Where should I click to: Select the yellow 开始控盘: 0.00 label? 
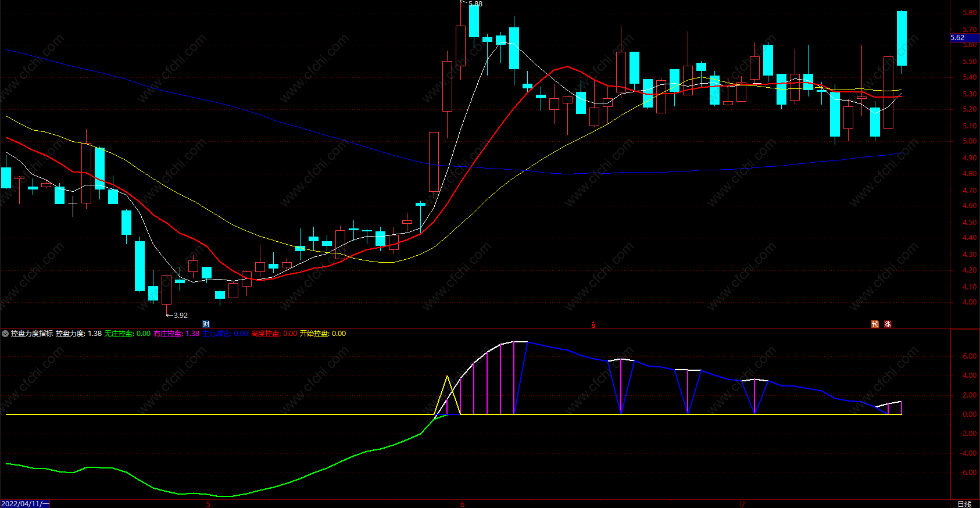pos(323,334)
